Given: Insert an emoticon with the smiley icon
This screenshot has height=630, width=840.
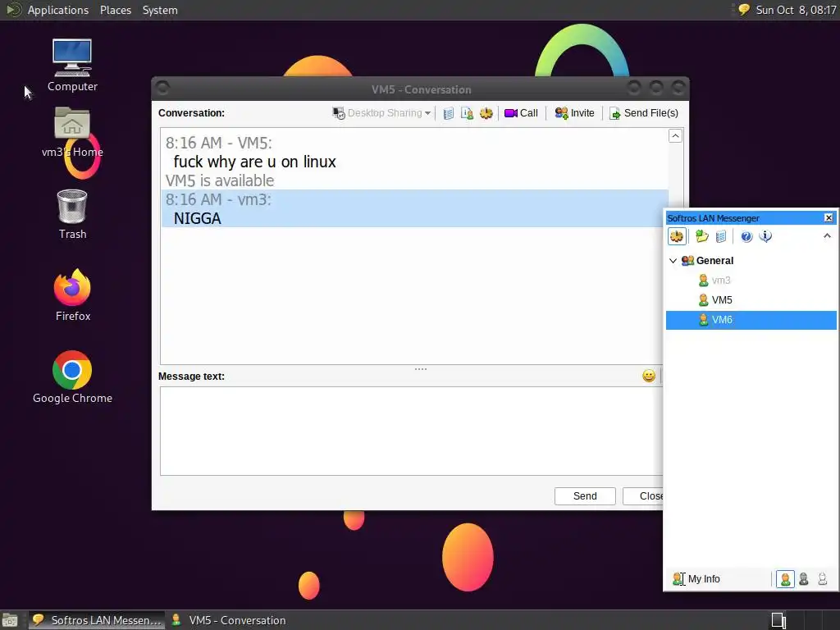Looking at the screenshot, I should tap(649, 376).
